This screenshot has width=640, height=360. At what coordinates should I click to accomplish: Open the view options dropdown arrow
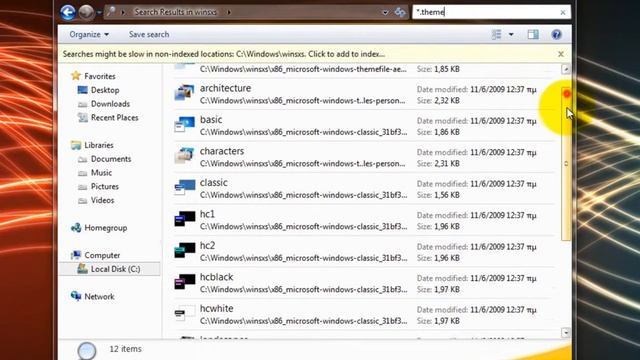511,34
